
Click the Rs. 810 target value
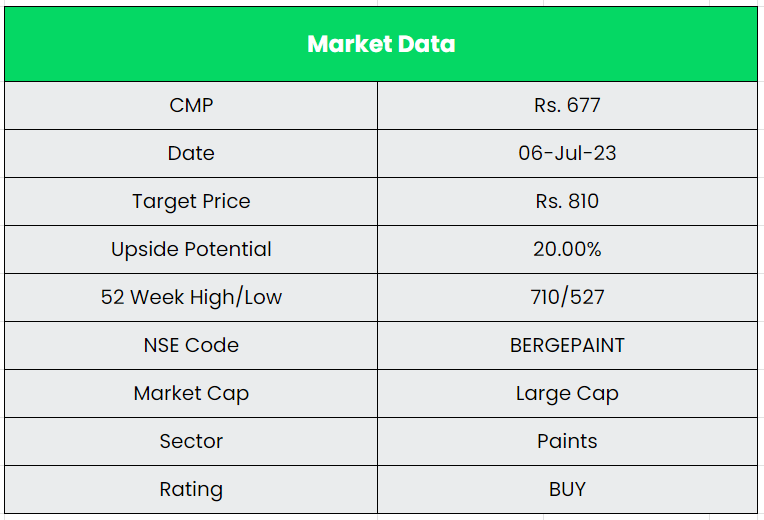(567, 201)
